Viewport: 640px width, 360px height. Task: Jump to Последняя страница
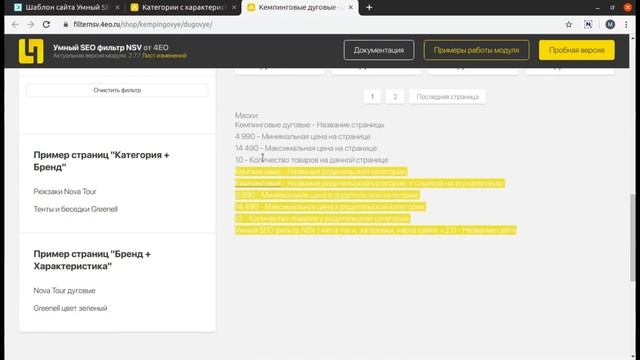click(447, 97)
